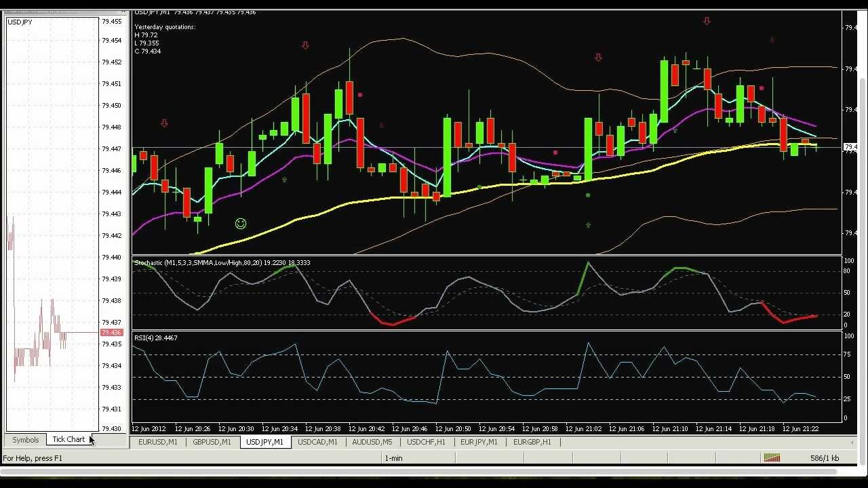Viewport: 868px width, 488px height.
Task: Open the EURJPY,M1 chart tab
Action: click(x=479, y=442)
